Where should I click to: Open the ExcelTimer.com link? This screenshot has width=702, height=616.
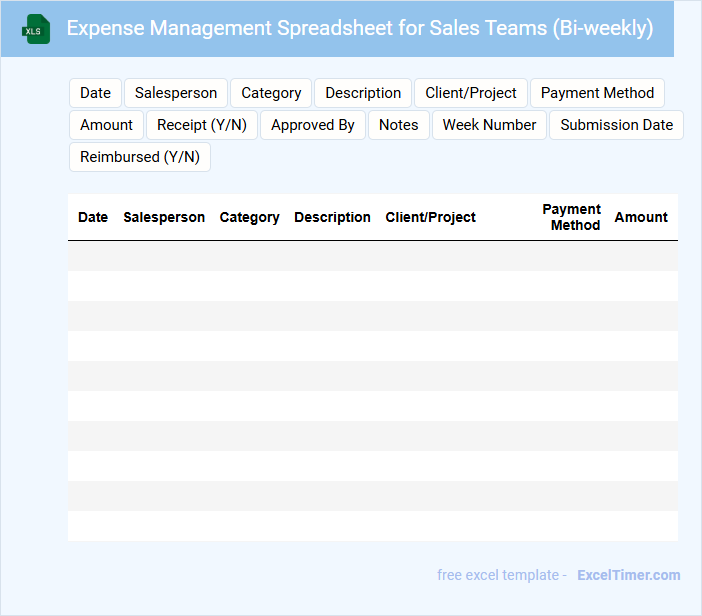(628, 575)
